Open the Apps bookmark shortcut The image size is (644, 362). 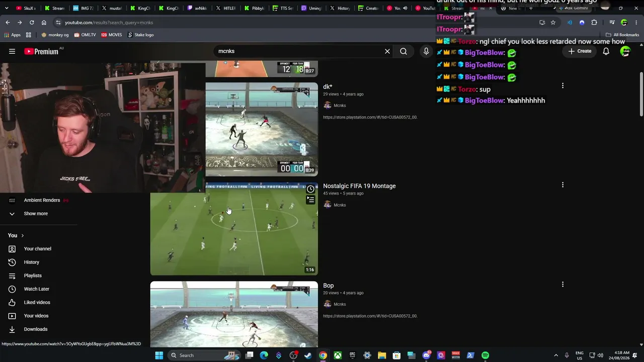pyautogui.click(x=12, y=35)
